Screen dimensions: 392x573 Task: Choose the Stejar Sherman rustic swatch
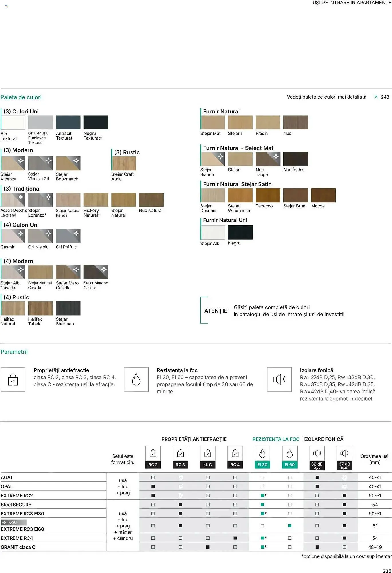click(x=68, y=309)
